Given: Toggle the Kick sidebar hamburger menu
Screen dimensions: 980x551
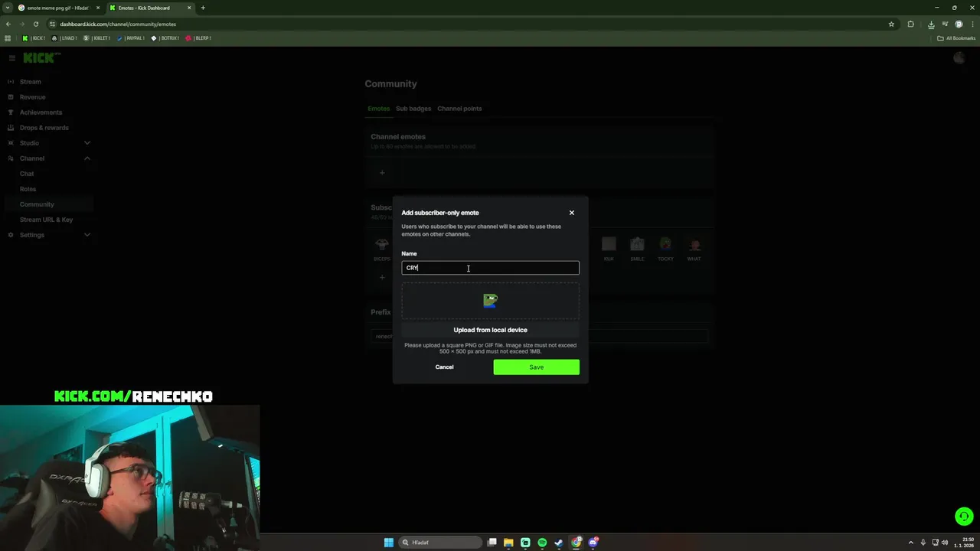Looking at the screenshot, I should pos(11,58).
